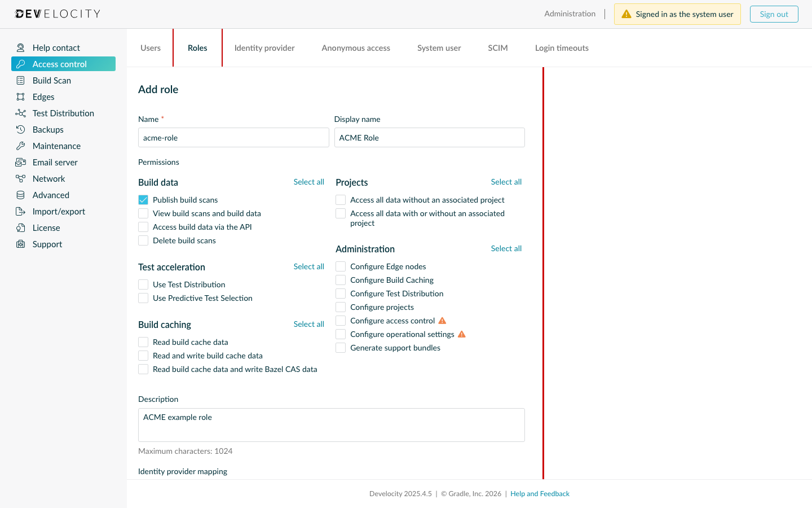This screenshot has height=508, width=812.
Task: Enable the Delete build scans permission
Action: 143,240
